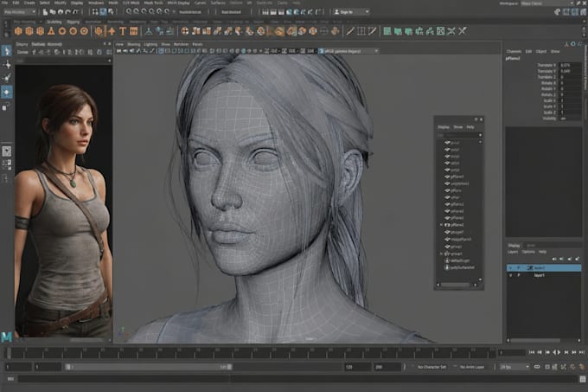
Task: Open the menu set dropdown
Action: click(20, 12)
